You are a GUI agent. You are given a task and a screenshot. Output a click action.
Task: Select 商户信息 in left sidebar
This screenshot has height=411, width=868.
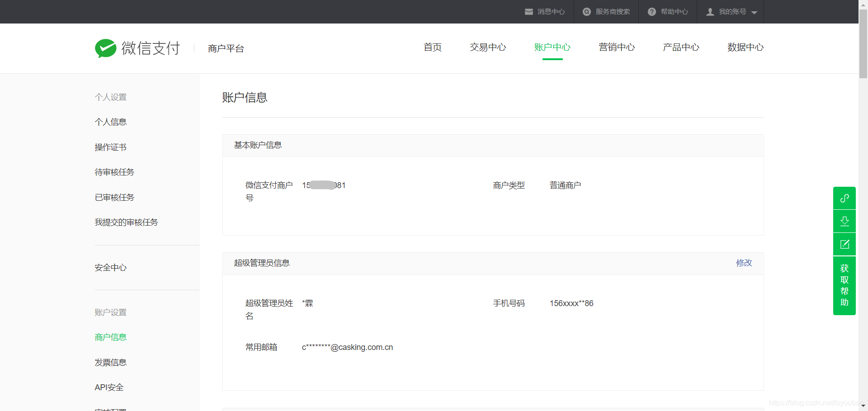coord(111,337)
